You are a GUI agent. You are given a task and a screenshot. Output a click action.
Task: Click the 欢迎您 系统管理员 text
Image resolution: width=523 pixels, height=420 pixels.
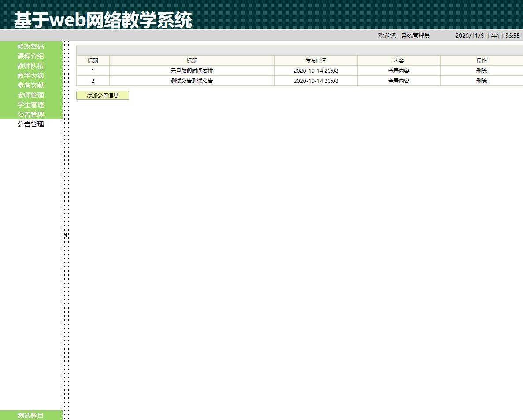(403, 36)
